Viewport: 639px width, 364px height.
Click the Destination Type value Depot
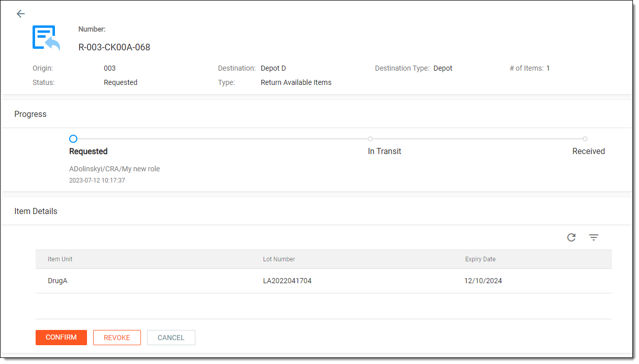click(x=443, y=68)
